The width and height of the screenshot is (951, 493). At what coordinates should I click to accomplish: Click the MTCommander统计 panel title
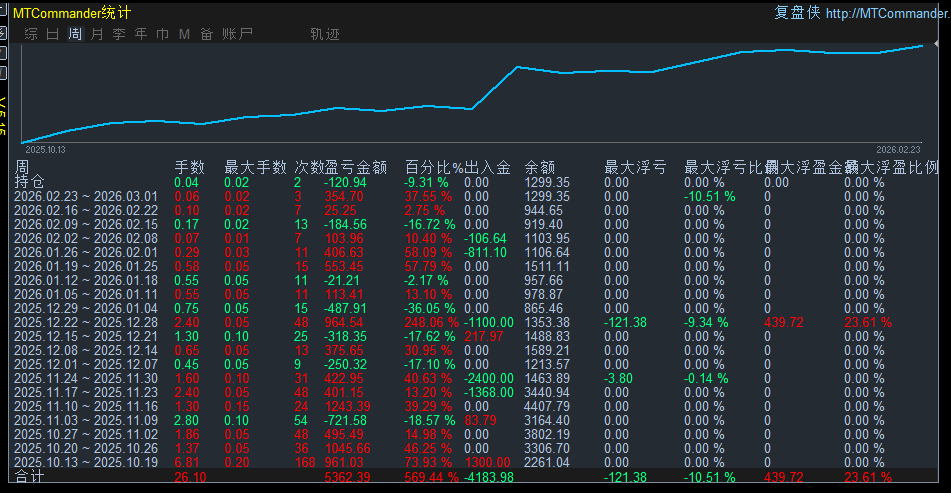[x=72, y=13]
